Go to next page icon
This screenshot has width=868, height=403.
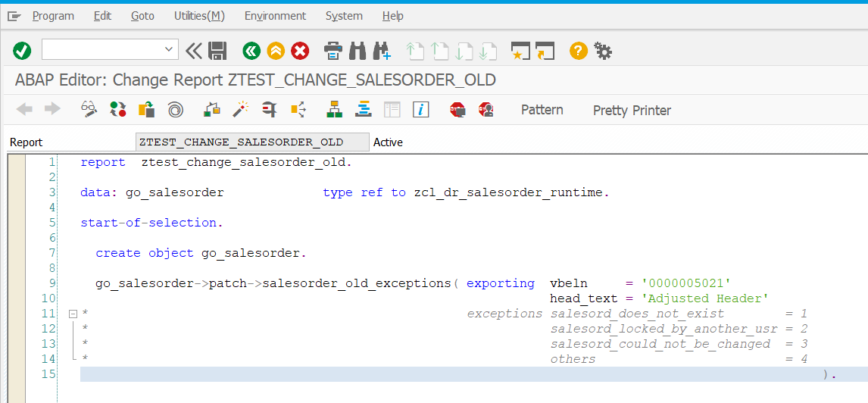[x=464, y=51]
